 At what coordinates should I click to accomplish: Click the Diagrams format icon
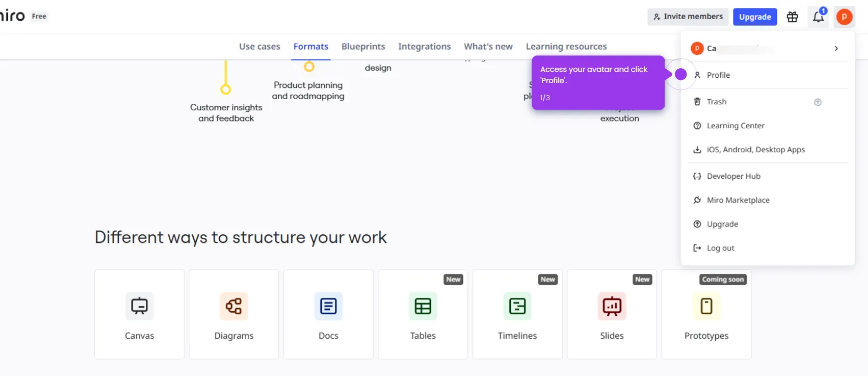point(234,306)
